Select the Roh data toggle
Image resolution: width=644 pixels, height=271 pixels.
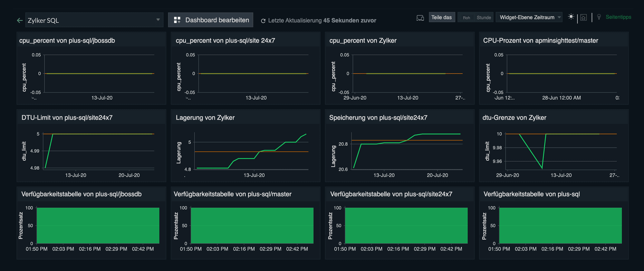pyautogui.click(x=466, y=18)
